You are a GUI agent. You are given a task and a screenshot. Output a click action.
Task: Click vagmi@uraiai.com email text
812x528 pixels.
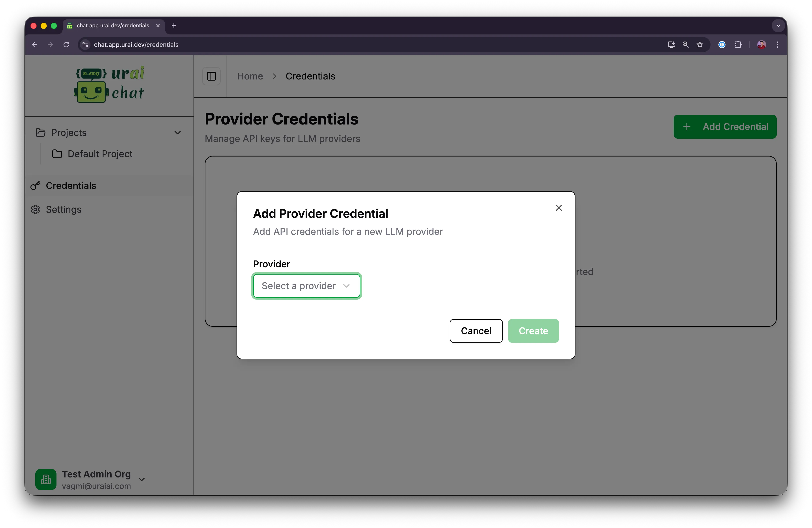(x=96, y=486)
